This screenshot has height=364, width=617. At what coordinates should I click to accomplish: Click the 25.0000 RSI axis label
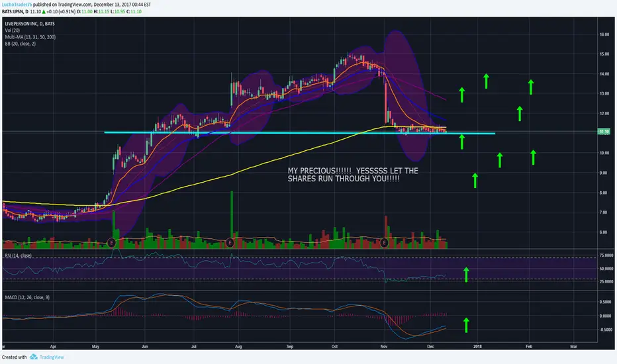[606, 282]
